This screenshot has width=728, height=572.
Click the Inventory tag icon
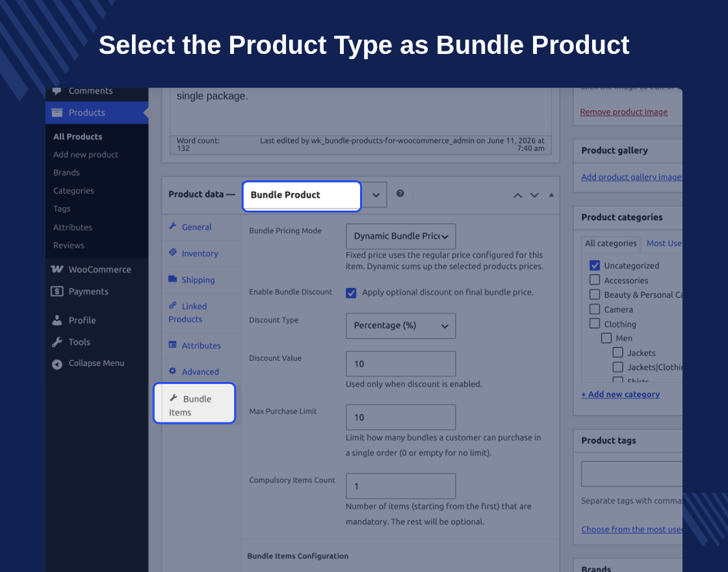point(173,252)
